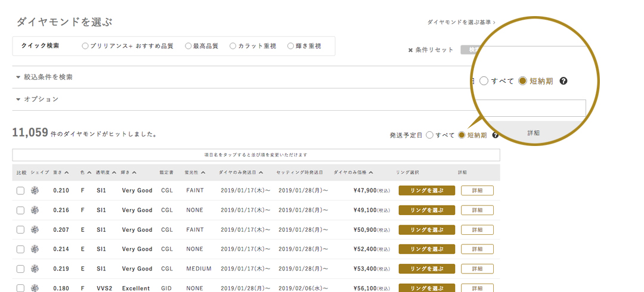Click the セッティング時発送日 column header
Image resolution: width=644 pixels, height=292 pixels.
(299, 172)
